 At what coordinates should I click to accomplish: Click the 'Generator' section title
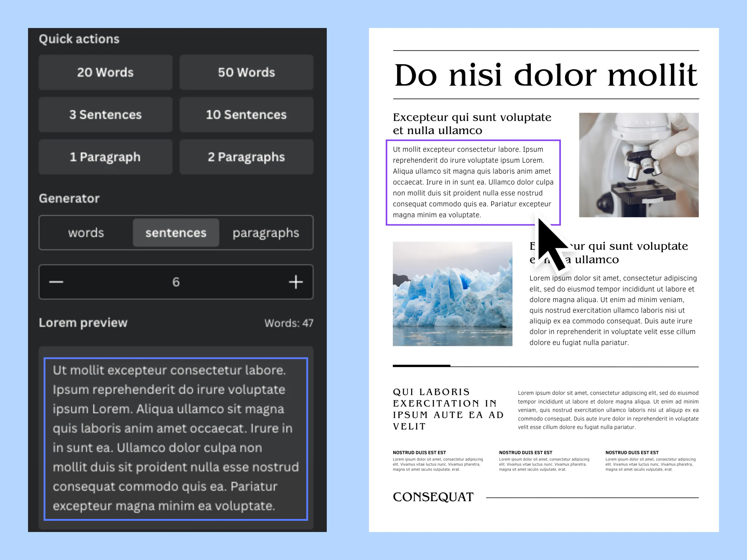[69, 198]
